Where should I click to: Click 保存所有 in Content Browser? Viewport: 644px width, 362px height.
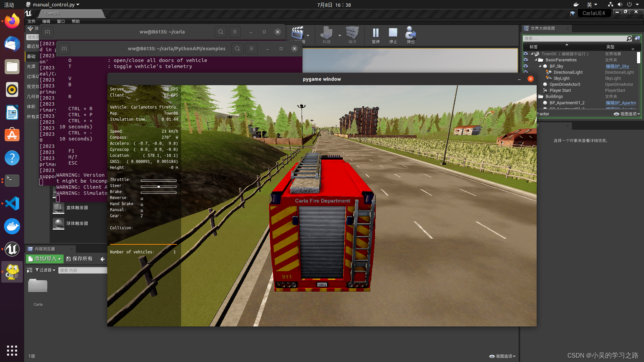click(x=79, y=259)
